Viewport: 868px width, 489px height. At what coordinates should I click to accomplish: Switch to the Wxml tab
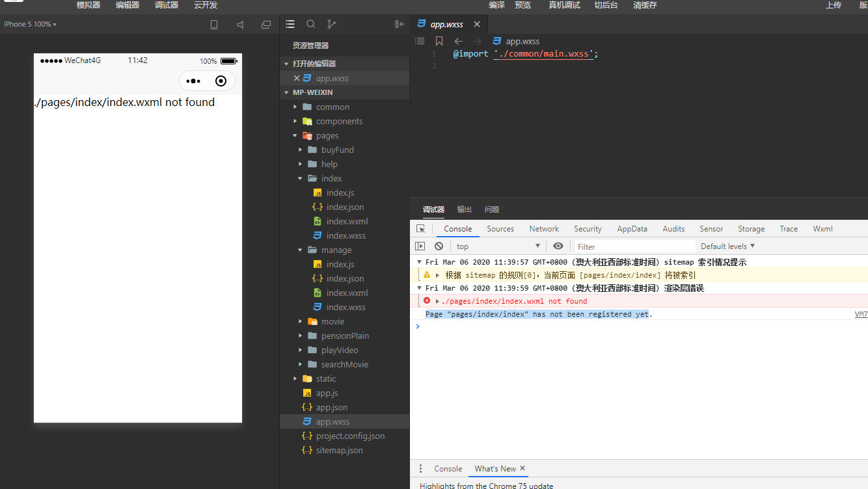(822, 229)
